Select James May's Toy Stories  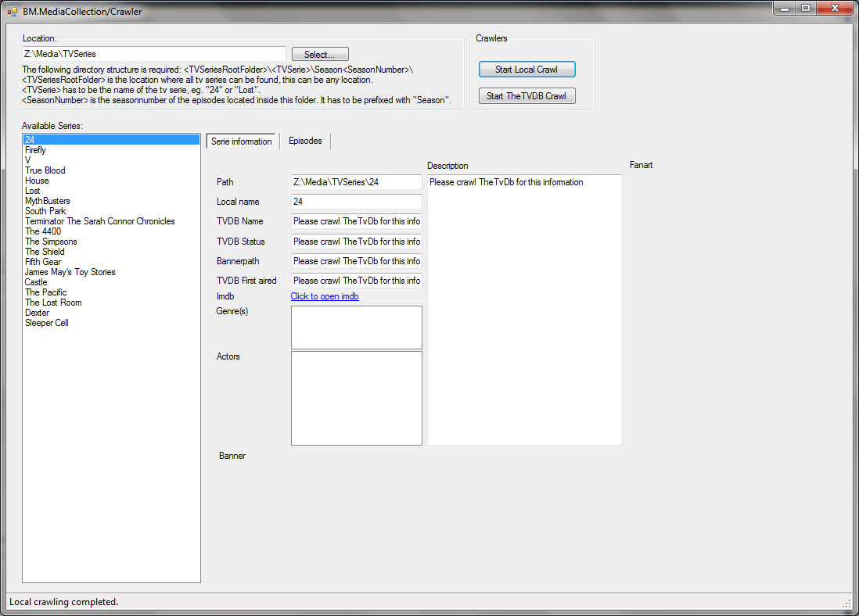[111, 272]
